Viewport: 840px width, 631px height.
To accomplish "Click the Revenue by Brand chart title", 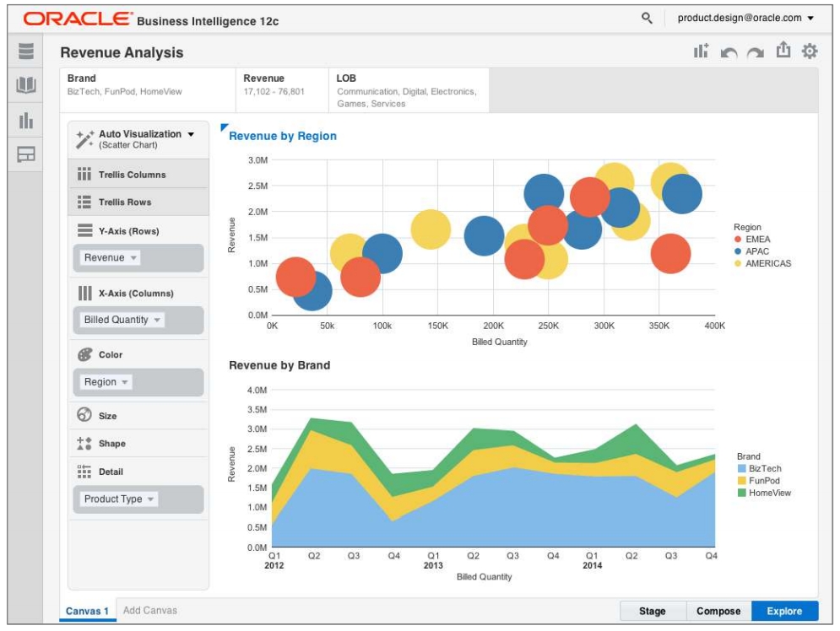I will [x=279, y=365].
